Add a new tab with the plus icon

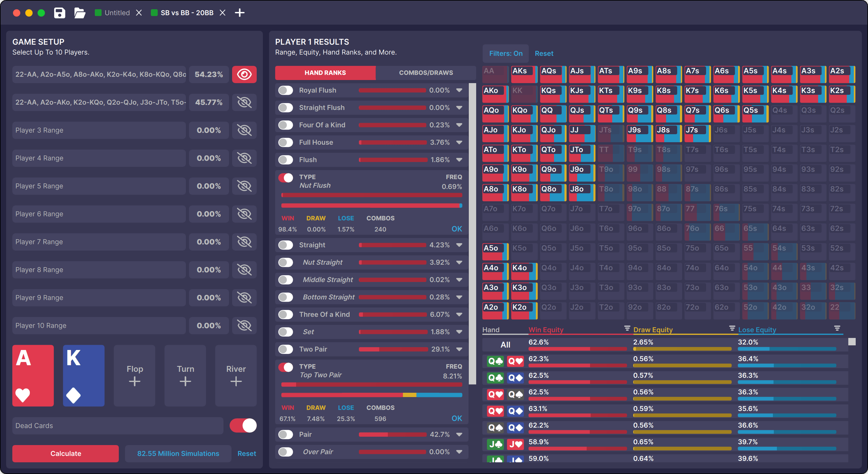[239, 13]
